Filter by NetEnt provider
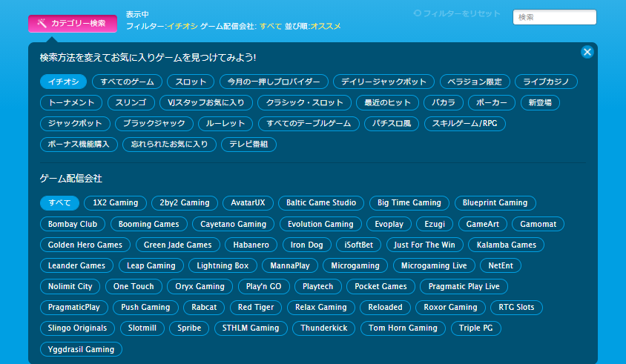Image resolution: width=626 pixels, height=364 pixels. (x=501, y=265)
